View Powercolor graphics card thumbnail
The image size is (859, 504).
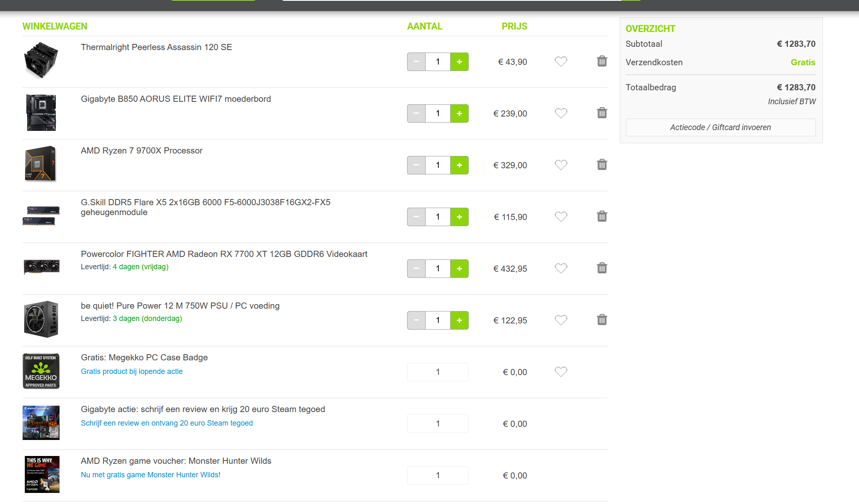41,267
